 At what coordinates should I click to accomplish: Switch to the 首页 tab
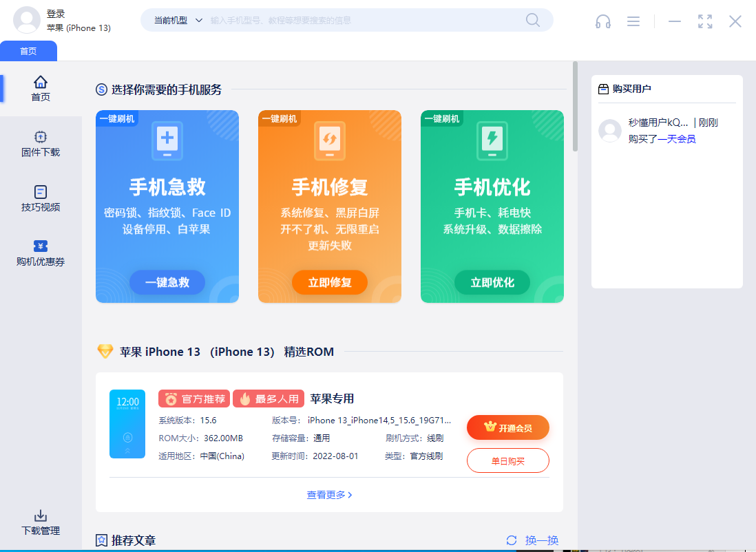coord(28,51)
